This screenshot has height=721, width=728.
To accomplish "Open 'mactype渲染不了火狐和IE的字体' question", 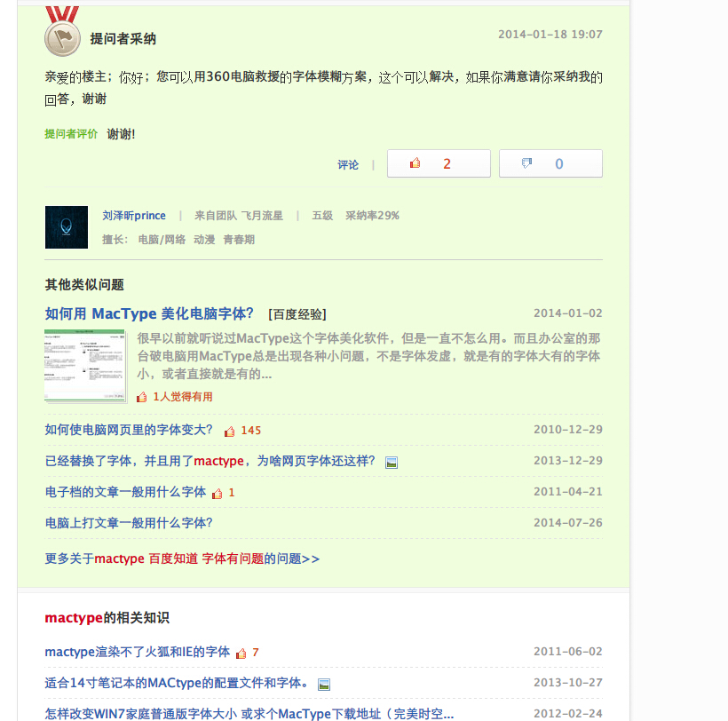I will 138,652.
